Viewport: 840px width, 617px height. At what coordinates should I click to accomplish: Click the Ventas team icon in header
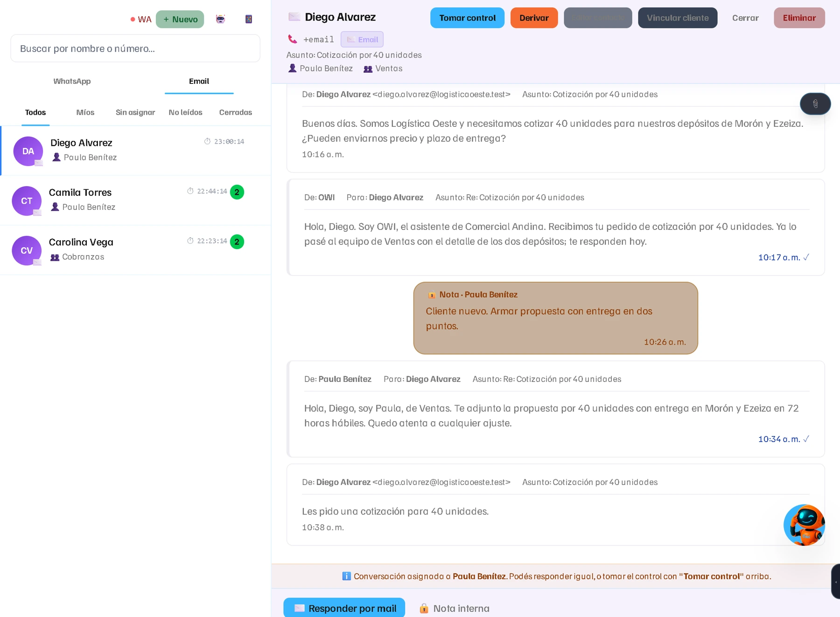pos(368,69)
